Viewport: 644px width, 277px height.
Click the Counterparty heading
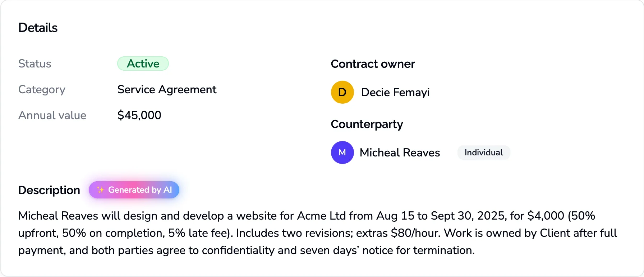point(367,124)
